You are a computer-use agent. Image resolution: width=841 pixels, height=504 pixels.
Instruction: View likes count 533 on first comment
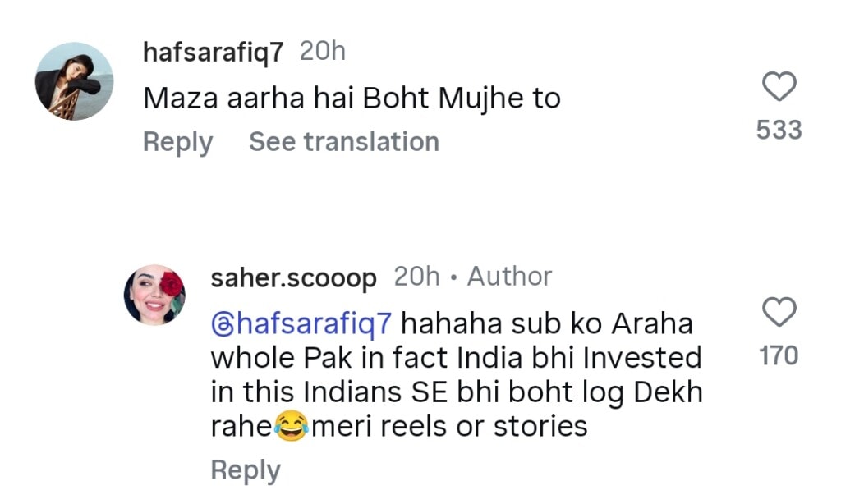(778, 130)
